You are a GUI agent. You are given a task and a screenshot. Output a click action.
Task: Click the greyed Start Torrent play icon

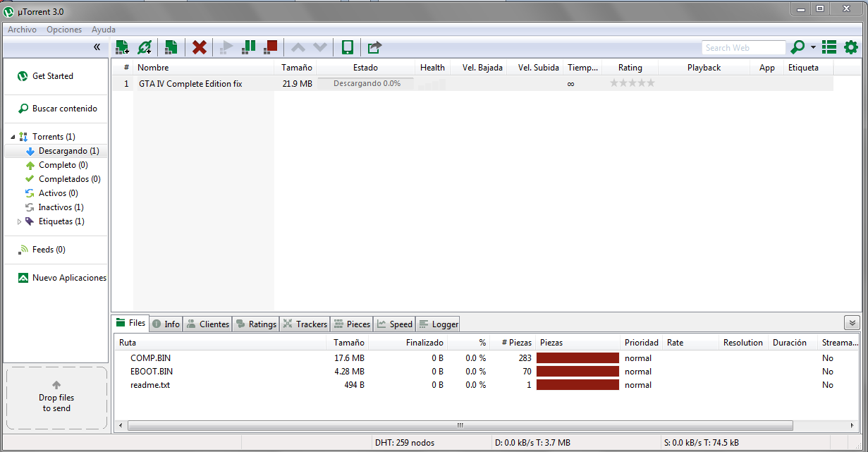[x=226, y=47]
